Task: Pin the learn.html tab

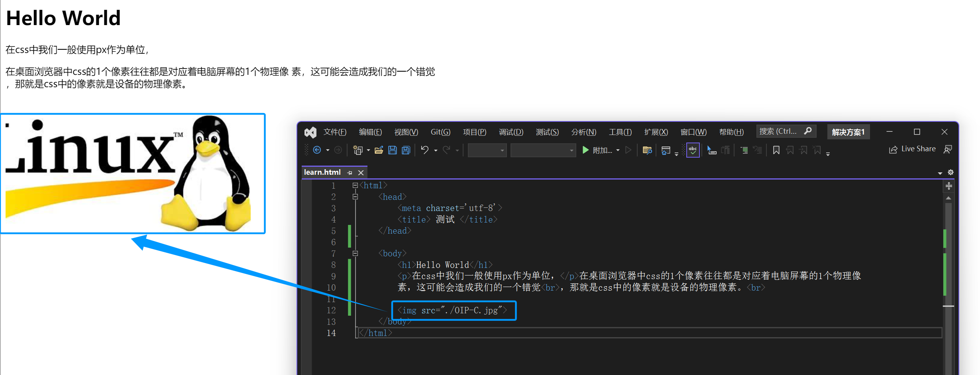Action: pos(350,172)
